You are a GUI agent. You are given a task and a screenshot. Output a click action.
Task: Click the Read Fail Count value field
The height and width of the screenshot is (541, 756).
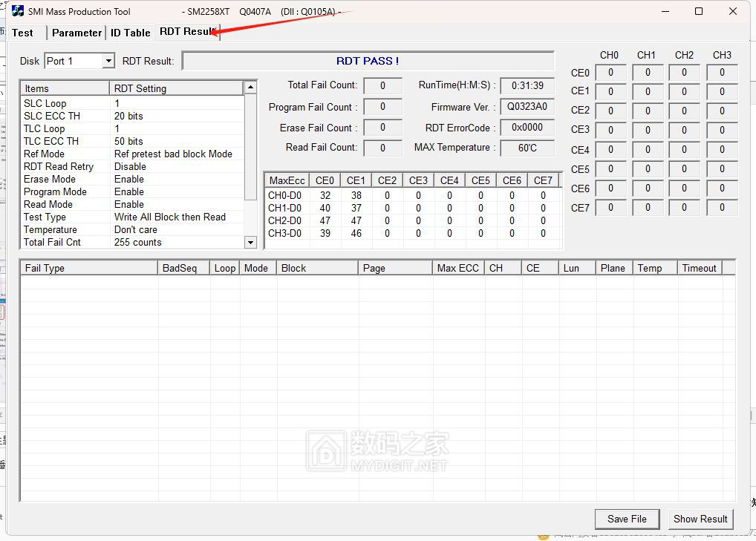(382, 148)
